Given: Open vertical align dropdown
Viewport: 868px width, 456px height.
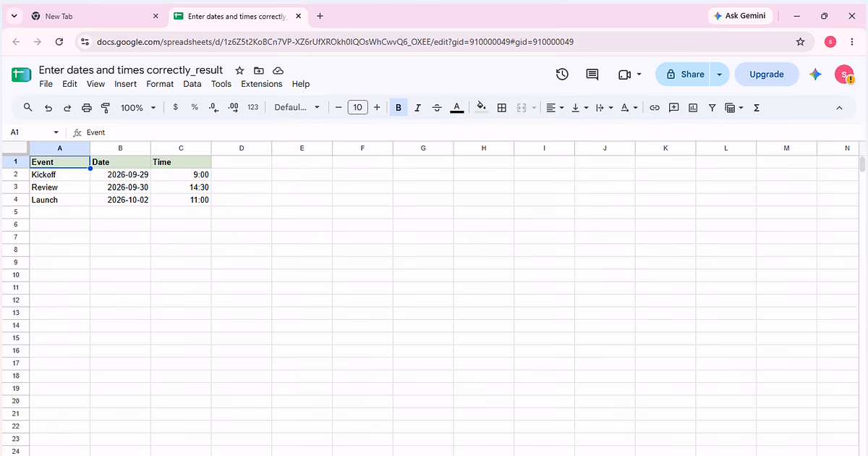Looking at the screenshot, I should click(x=579, y=107).
